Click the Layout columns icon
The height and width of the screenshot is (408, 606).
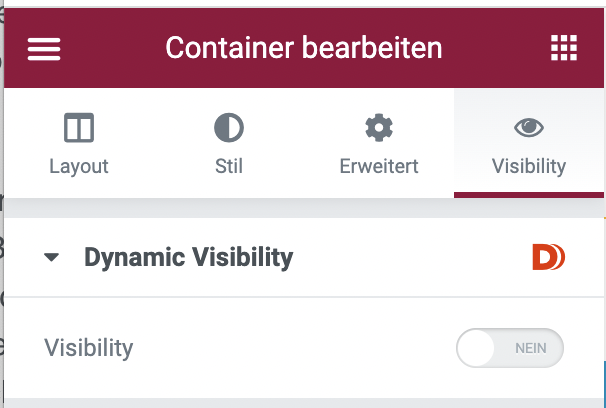coord(79,128)
